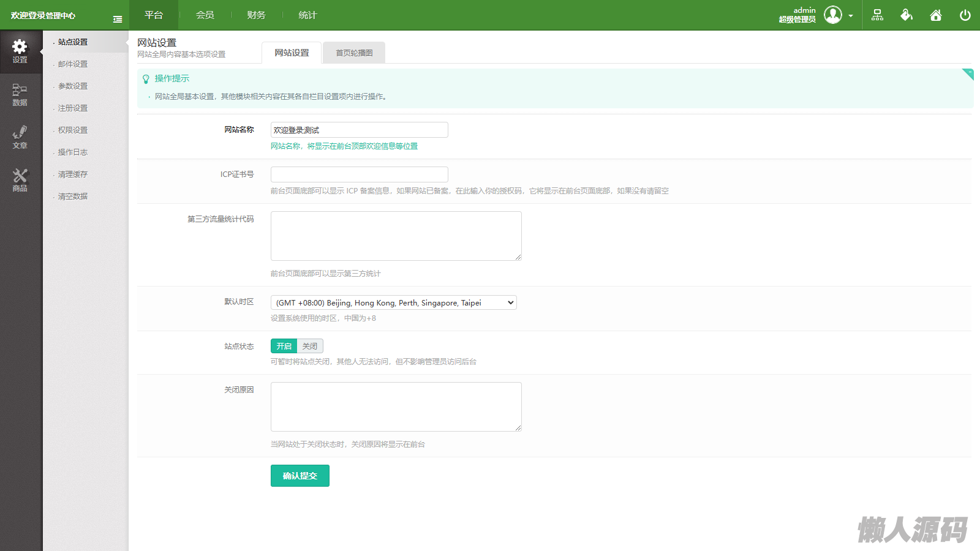This screenshot has height=551, width=980.
Task: Set site status to 开启
Action: tap(284, 346)
